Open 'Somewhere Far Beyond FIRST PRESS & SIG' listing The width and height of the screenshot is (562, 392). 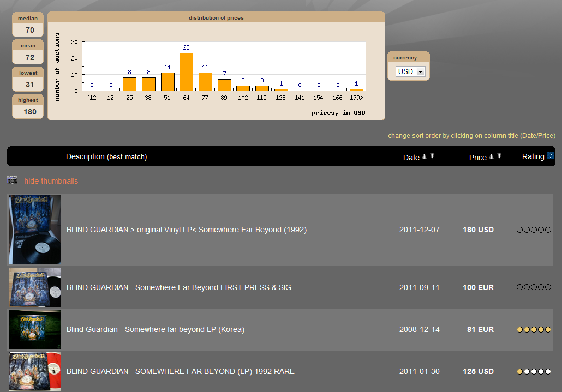point(179,287)
